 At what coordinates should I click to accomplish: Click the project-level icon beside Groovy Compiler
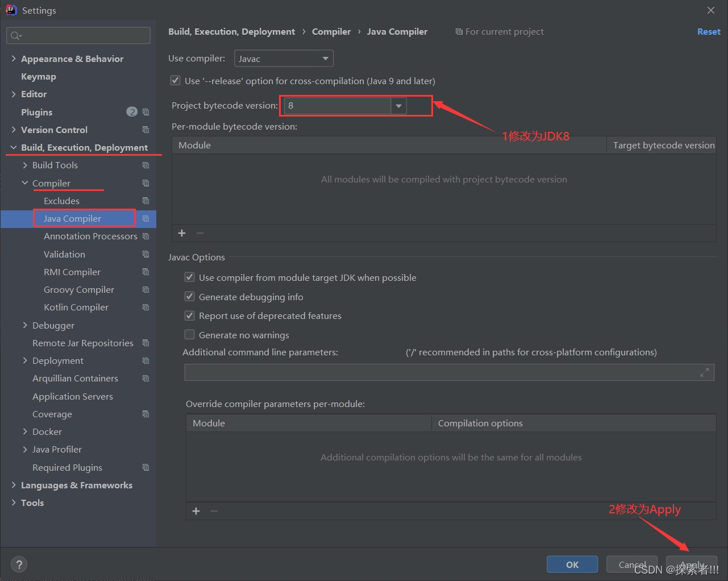(146, 289)
